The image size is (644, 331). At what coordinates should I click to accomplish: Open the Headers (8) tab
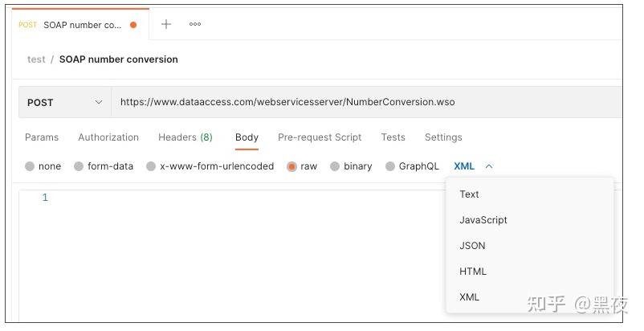pos(185,137)
